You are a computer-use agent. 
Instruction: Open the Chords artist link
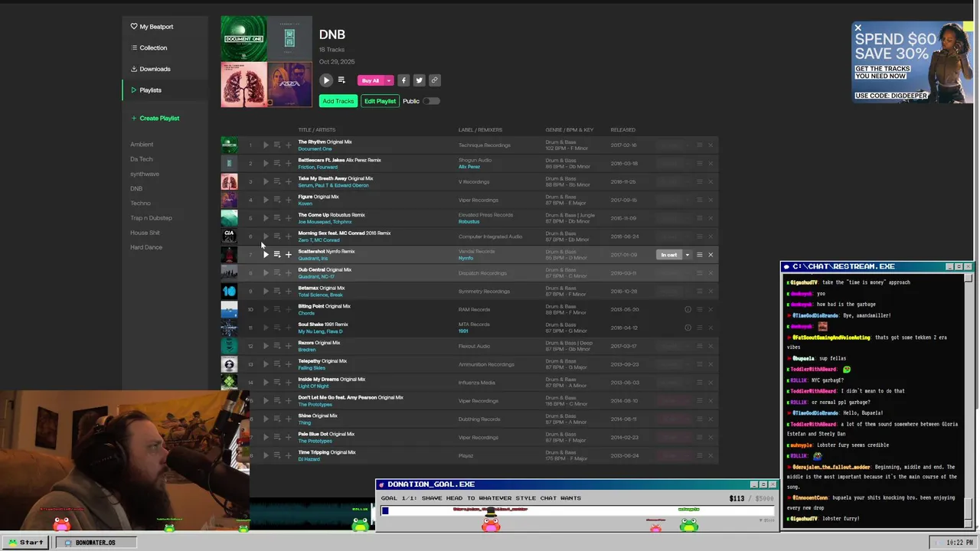tap(306, 313)
